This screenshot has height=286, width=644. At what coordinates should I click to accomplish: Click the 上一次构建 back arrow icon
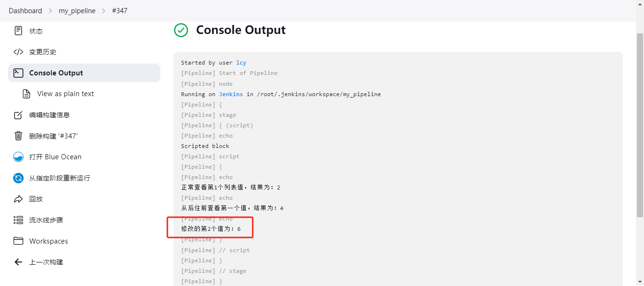pos(18,262)
